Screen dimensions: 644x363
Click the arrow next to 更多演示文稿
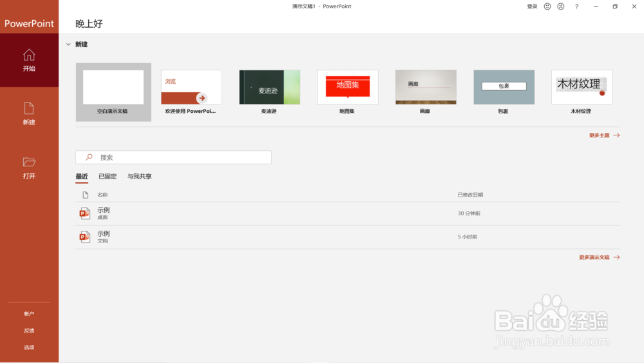tap(616, 257)
